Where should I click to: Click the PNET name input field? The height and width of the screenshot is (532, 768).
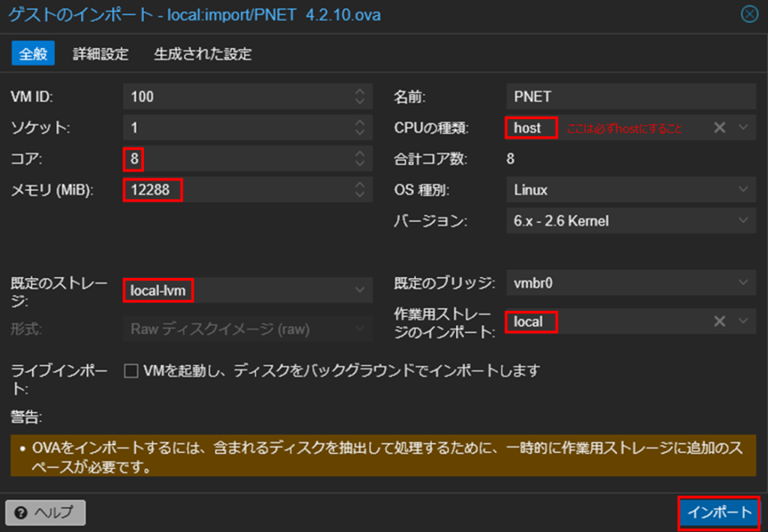[630, 96]
